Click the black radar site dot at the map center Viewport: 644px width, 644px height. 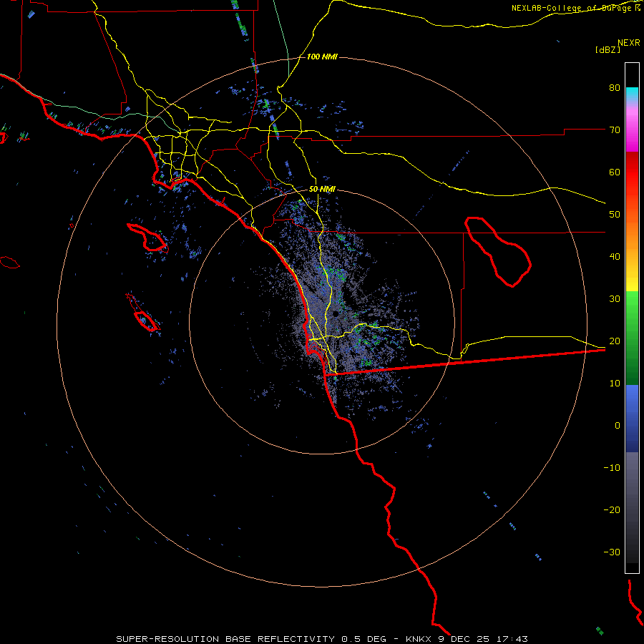click(x=336, y=314)
